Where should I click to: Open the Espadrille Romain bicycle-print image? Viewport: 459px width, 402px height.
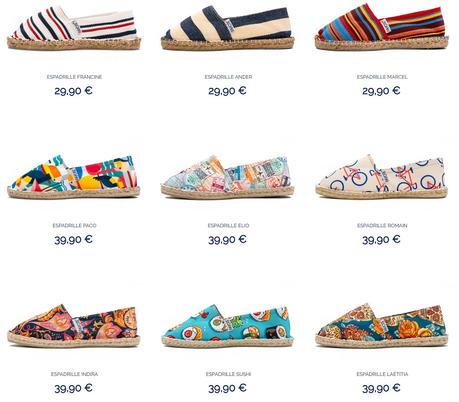point(382,176)
